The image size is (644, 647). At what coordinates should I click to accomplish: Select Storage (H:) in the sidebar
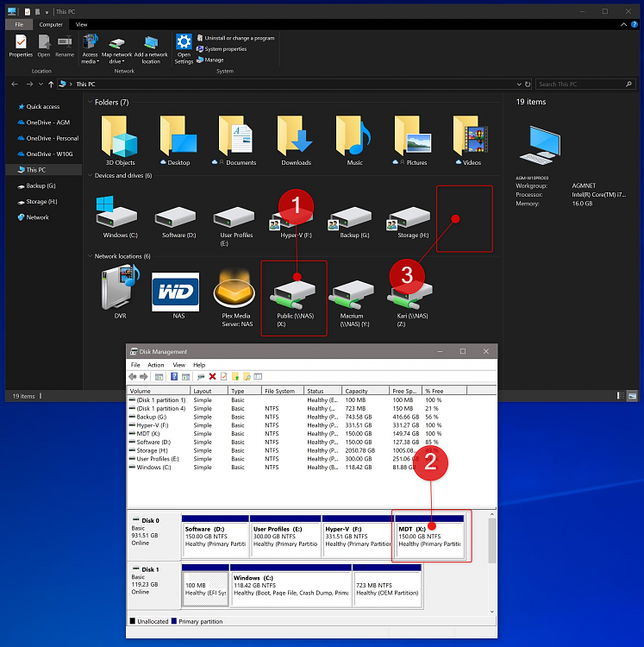coord(37,202)
